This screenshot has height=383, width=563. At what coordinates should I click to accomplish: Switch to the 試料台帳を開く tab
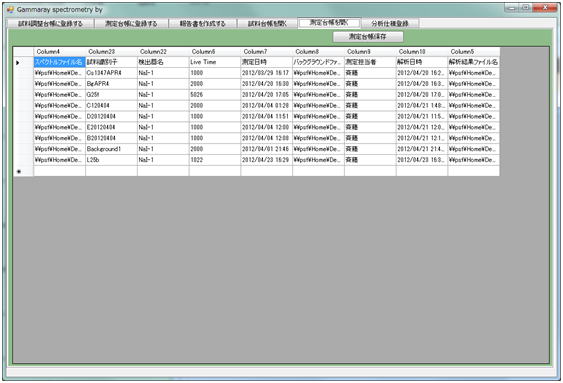point(267,24)
